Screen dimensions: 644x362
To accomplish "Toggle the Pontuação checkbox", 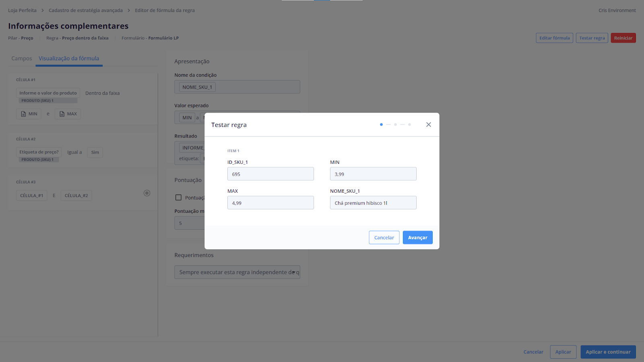I will click(178, 197).
